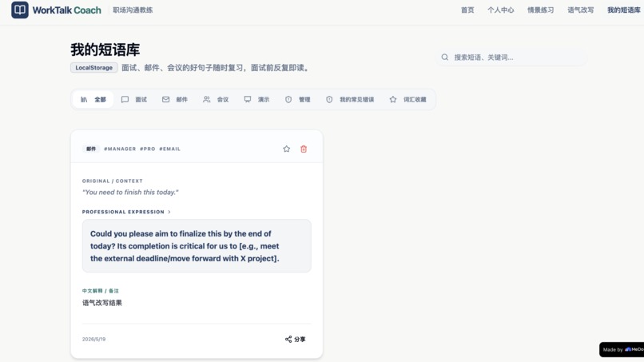
Task: Switch to the 邮件 filter tab
Action: point(175,99)
